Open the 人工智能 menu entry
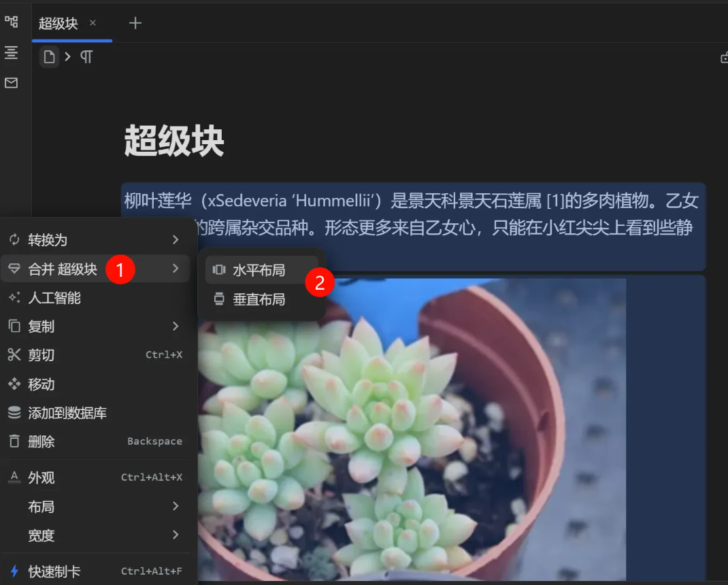This screenshot has height=585, width=728. point(95,298)
